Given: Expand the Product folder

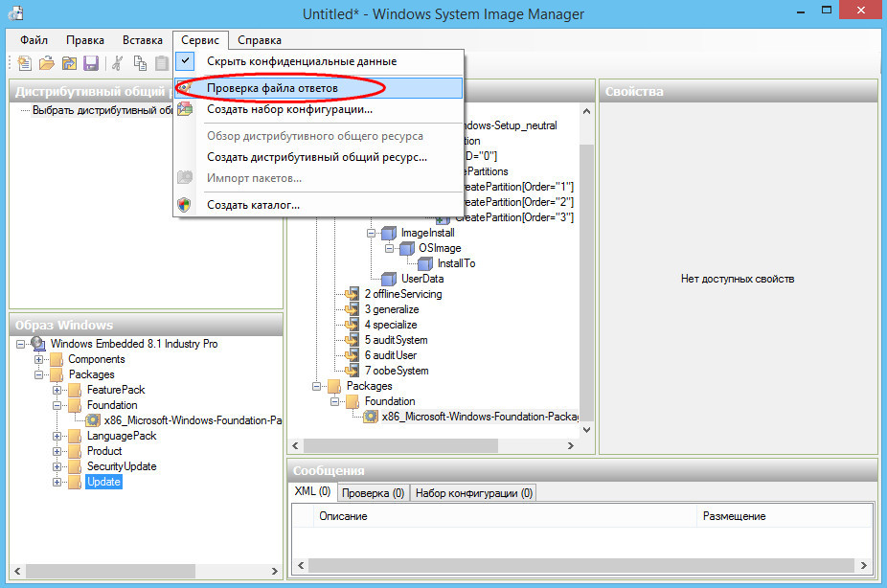Looking at the screenshot, I should 57,451.
